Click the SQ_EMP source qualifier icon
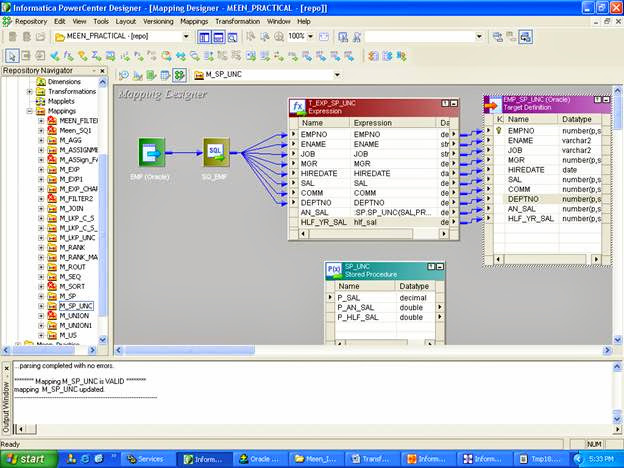The height and width of the screenshot is (468, 624). tap(216, 152)
